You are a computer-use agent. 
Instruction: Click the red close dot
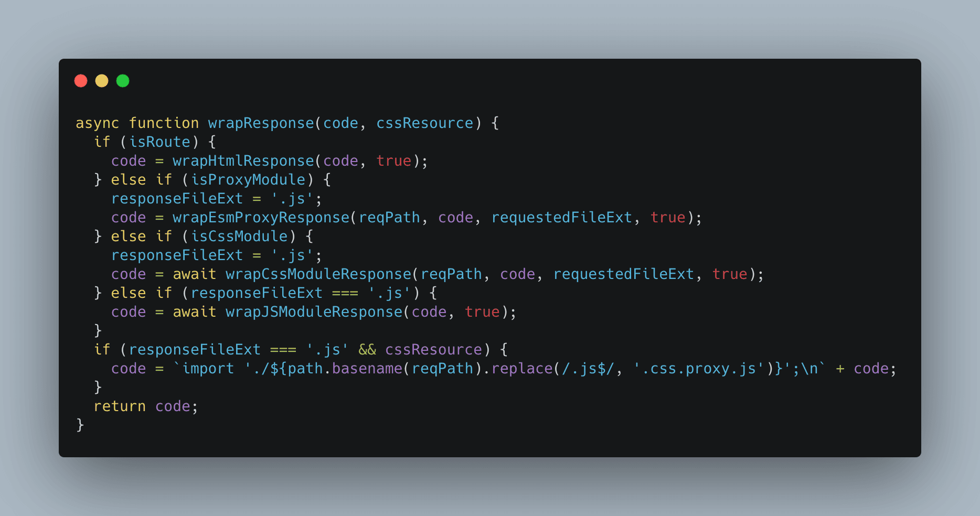(x=81, y=81)
